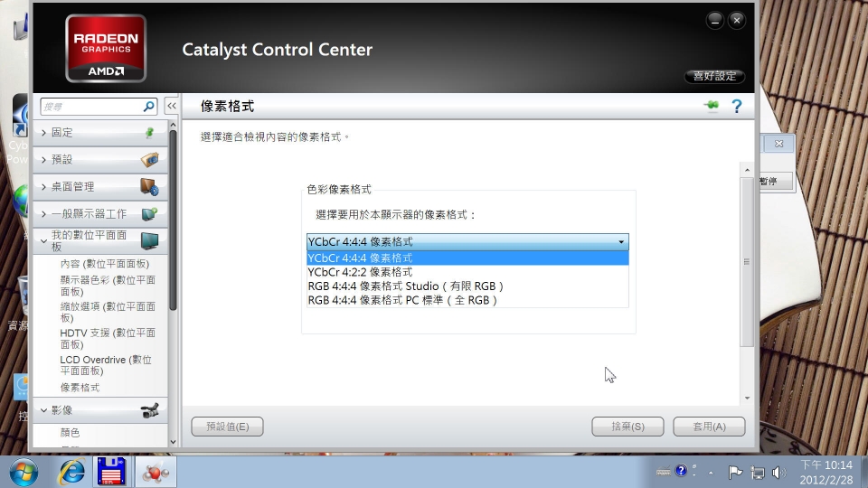Click the green pin icon beside help

tap(712, 105)
